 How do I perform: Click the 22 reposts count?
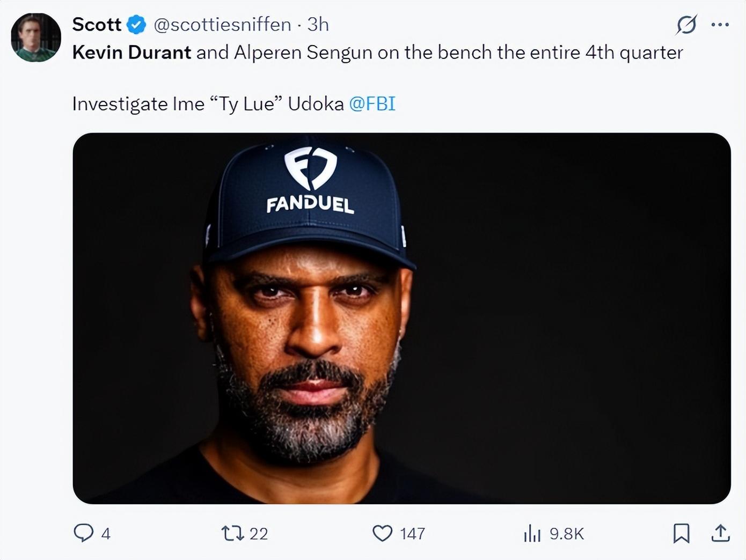pos(259,534)
